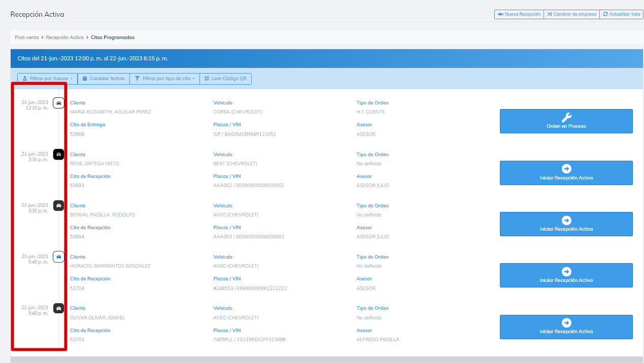Click Cambiar fechas button

[104, 79]
